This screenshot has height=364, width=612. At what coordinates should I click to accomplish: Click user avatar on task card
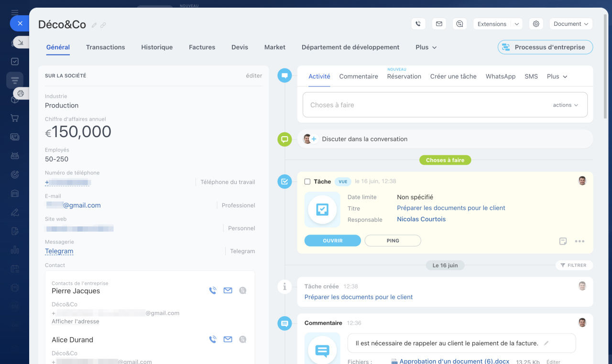(x=582, y=181)
